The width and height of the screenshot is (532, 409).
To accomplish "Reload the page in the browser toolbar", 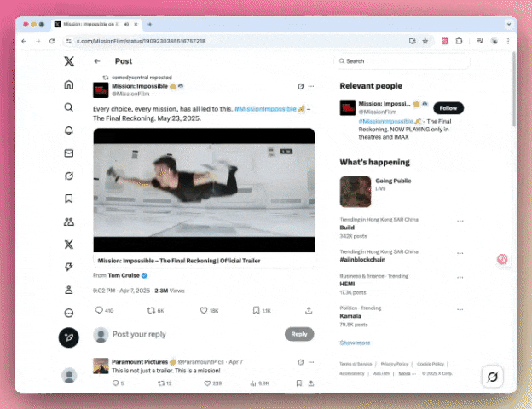I will (52, 41).
